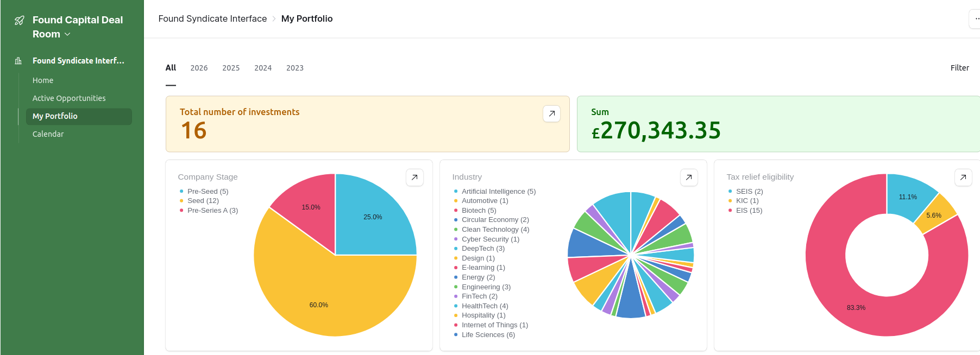980x355 pixels.
Task: Toggle Pre-Seed legend entry in Company Stage
Action: [x=208, y=192]
